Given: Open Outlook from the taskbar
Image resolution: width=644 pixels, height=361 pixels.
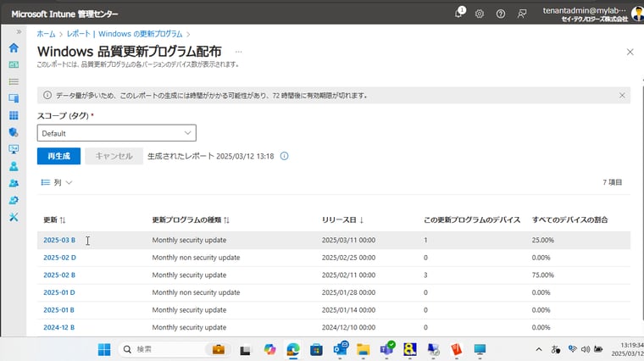Looking at the screenshot, I should pyautogui.click(x=341, y=349).
